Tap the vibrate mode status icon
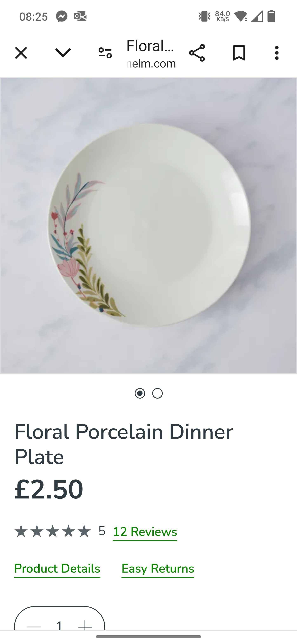 (204, 17)
